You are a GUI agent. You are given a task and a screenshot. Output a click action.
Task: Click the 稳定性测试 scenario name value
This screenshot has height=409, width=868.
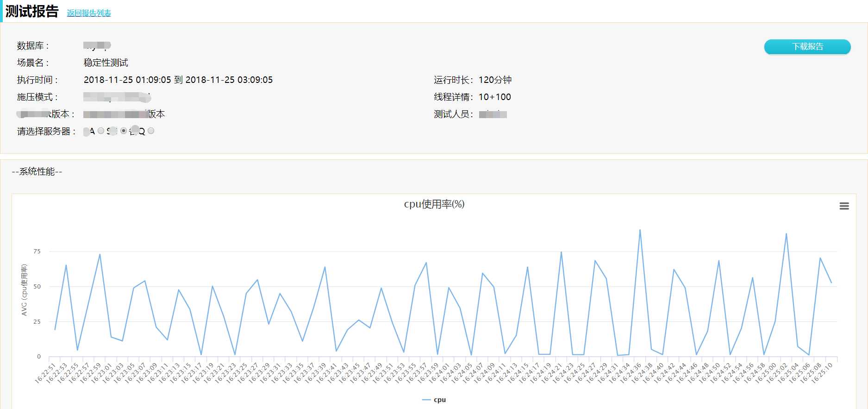106,63
